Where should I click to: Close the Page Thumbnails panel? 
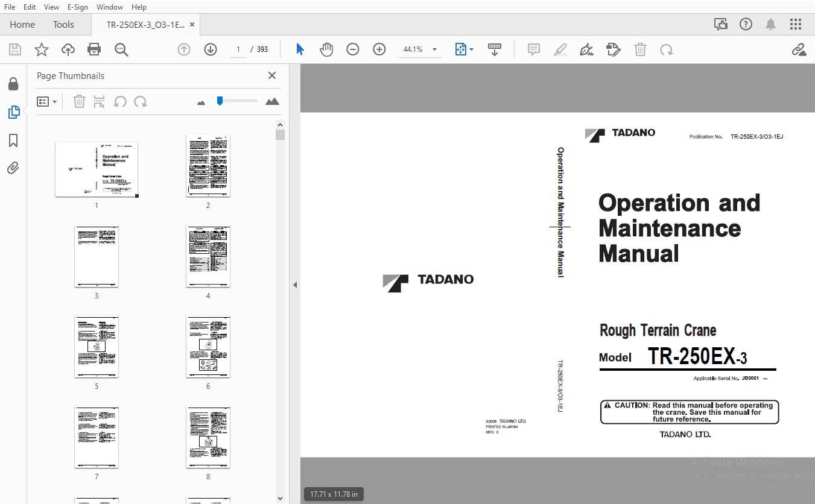click(x=272, y=75)
